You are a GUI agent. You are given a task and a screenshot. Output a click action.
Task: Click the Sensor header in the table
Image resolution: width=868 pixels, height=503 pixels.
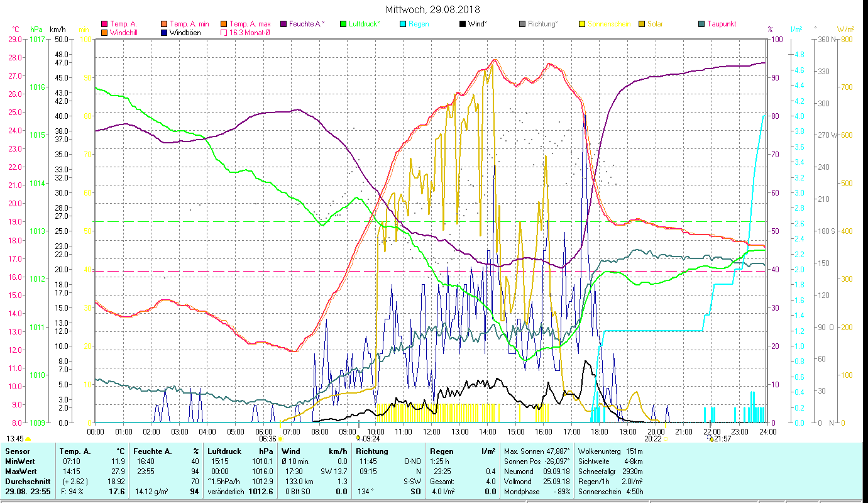pos(17,451)
